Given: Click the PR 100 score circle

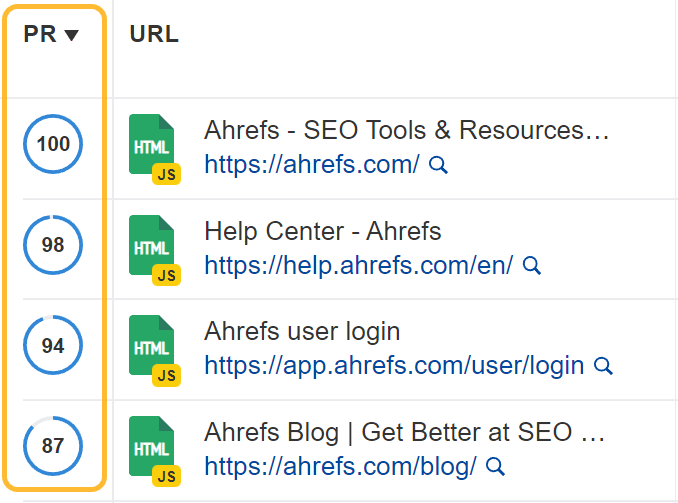Looking at the screenshot, I should [x=53, y=145].
